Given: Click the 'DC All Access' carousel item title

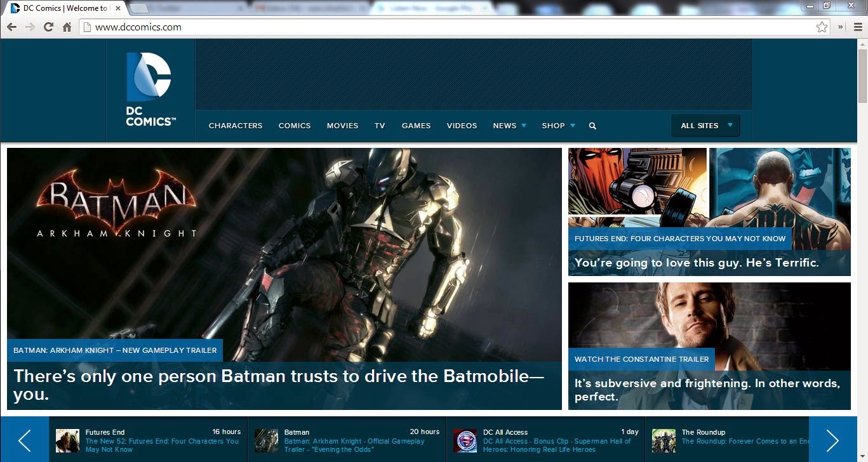Looking at the screenshot, I should (505, 432).
